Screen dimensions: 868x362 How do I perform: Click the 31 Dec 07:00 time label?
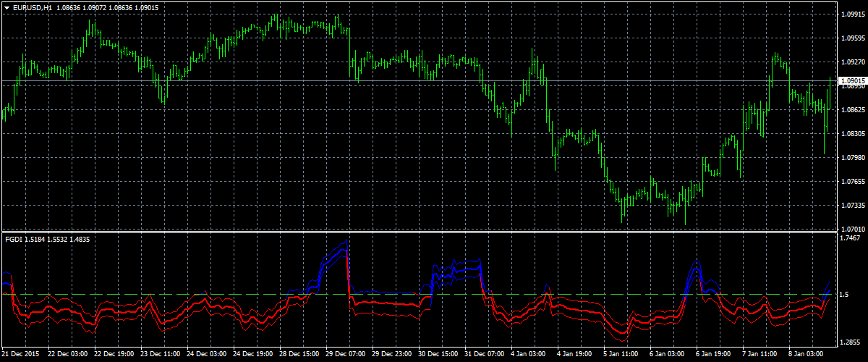point(485,355)
